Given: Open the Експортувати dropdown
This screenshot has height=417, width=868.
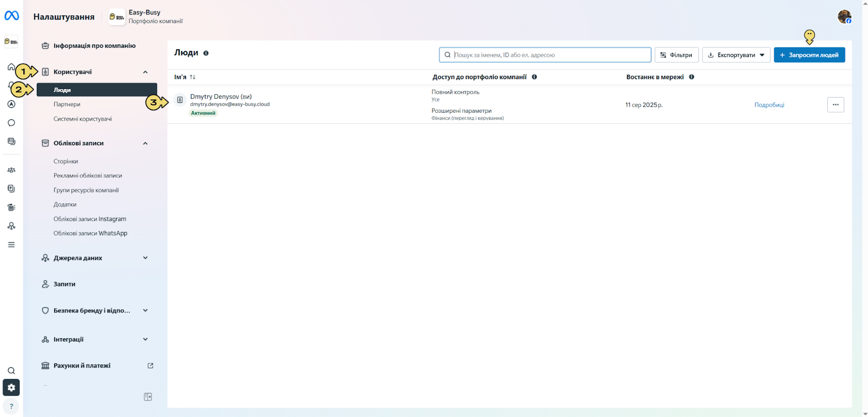Looking at the screenshot, I should point(736,55).
